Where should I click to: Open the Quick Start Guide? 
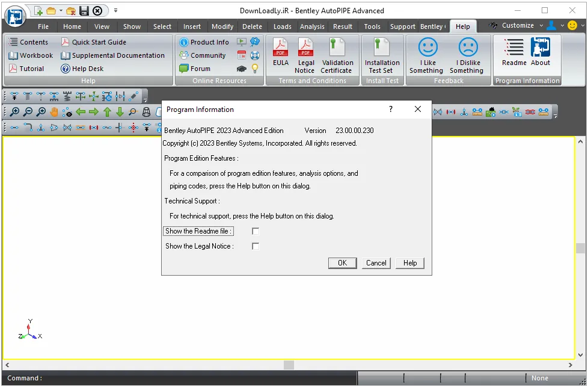tap(94, 42)
